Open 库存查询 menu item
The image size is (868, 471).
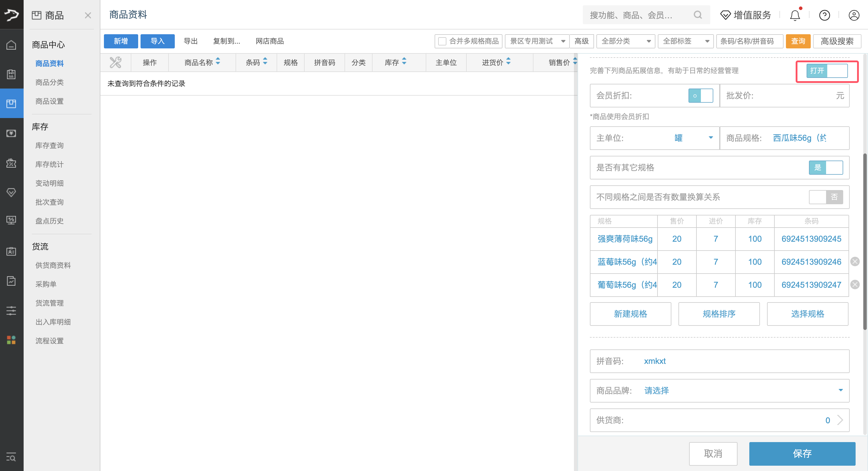pyautogui.click(x=50, y=145)
